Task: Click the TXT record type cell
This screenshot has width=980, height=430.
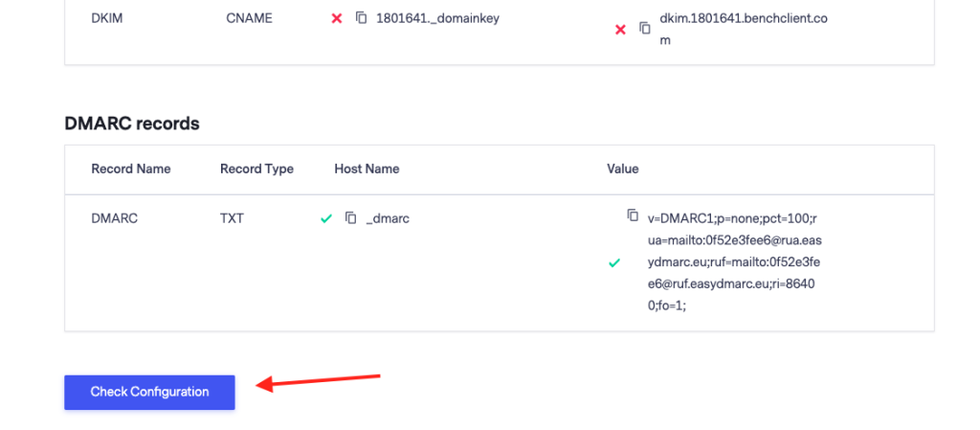Action: (x=232, y=218)
